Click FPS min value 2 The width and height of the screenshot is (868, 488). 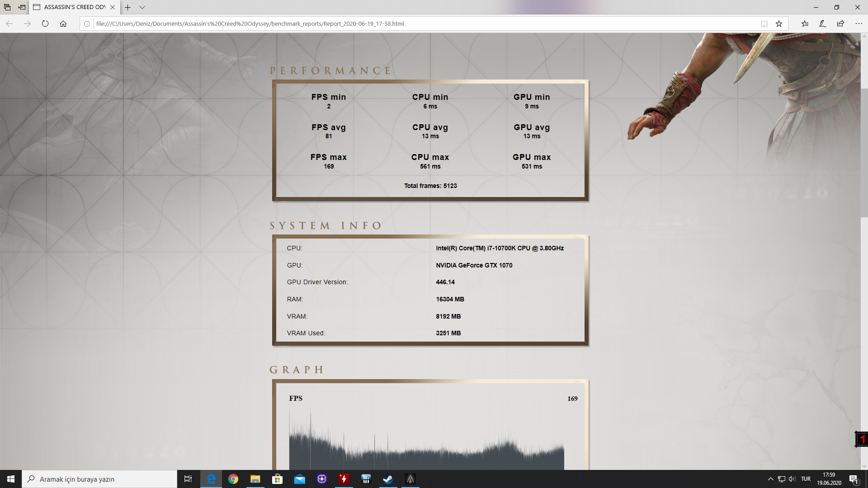coord(329,106)
